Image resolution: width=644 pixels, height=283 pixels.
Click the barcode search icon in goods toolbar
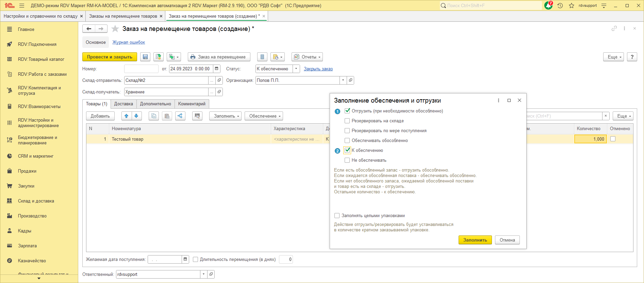tap(197, 116)
